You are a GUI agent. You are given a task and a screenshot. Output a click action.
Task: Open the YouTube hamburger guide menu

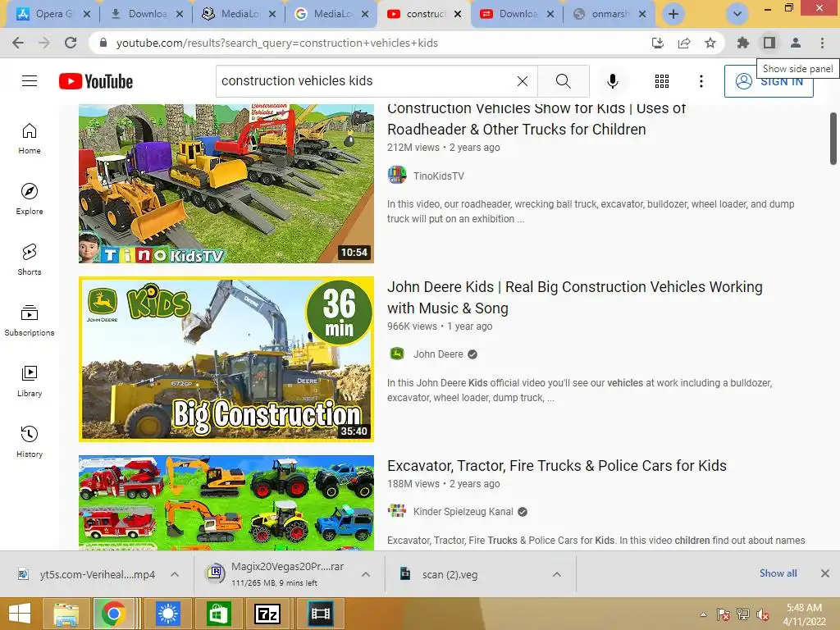click(x=30, y=81)
